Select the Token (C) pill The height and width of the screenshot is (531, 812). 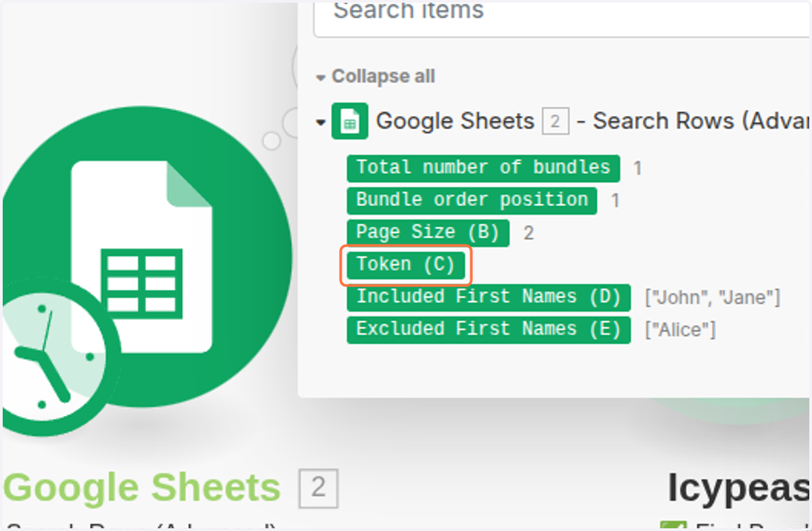click(x=405, y=264)
